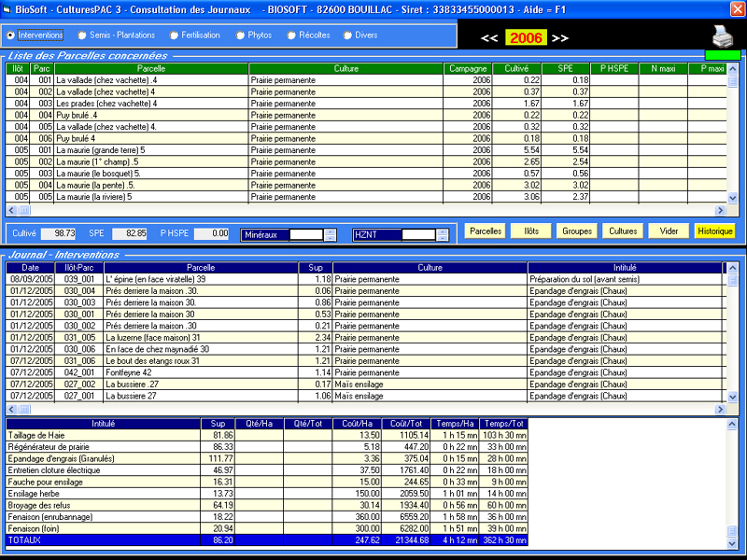The height and width of the screenshot is (560, 747).
Task: Click the Journal Interventions scroll-left arrow
Action: (11, 409)
